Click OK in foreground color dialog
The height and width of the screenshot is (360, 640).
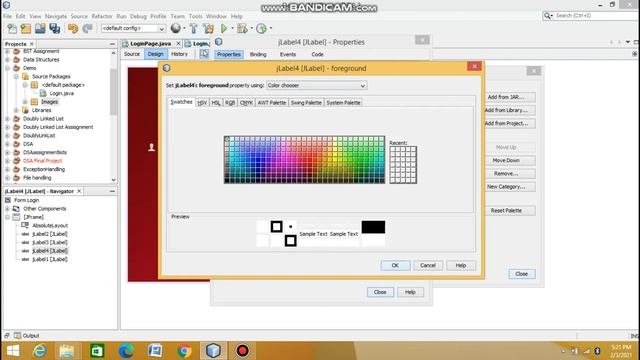395,265
